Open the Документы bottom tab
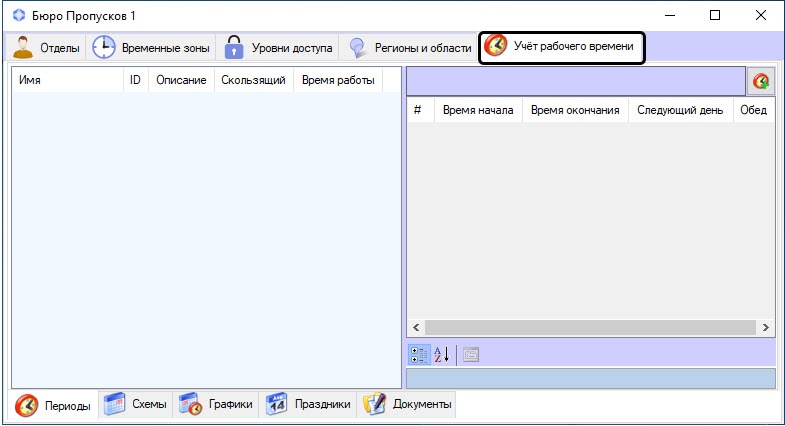This screenshot has width=785, height=426. click(x=408, y=404)
